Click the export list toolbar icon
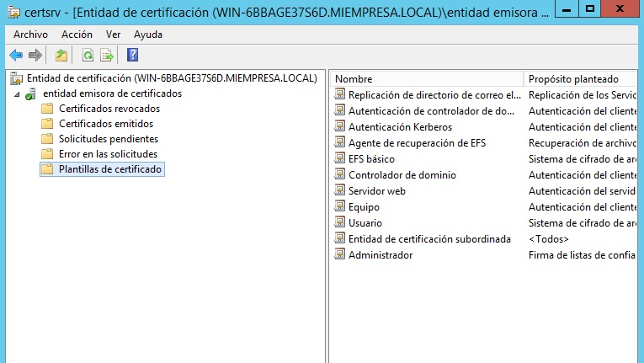The width and height of the screenshot is (644, 363). (107, 56)
